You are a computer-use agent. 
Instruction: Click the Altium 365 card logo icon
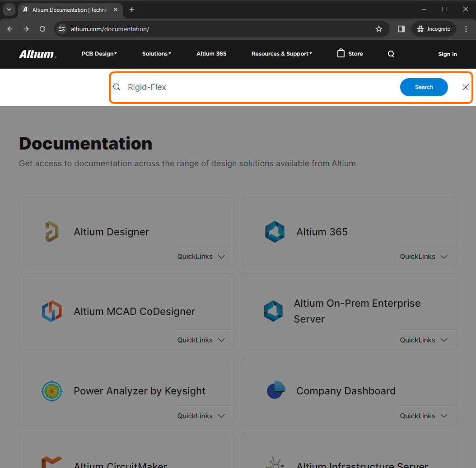(275, 232)
